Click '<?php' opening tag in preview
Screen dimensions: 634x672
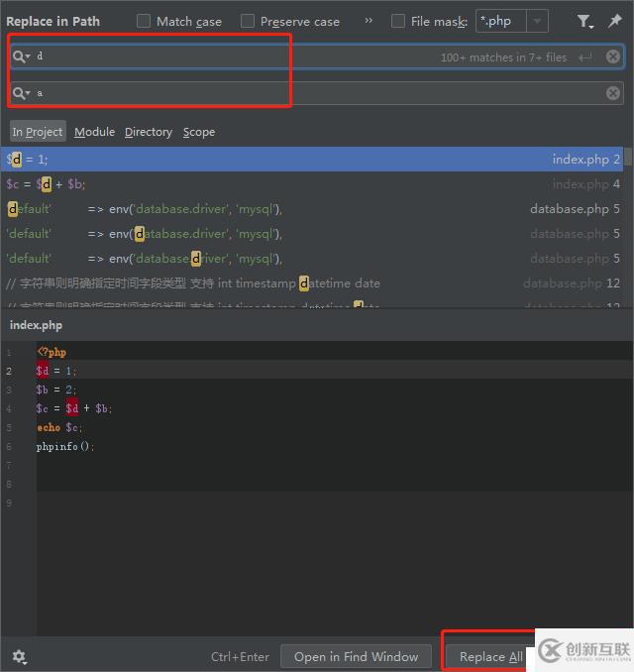coord(52,352)
